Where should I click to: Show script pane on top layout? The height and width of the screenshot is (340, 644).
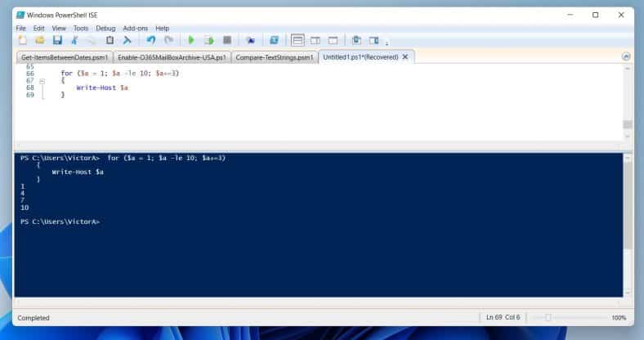click(297, 40)
